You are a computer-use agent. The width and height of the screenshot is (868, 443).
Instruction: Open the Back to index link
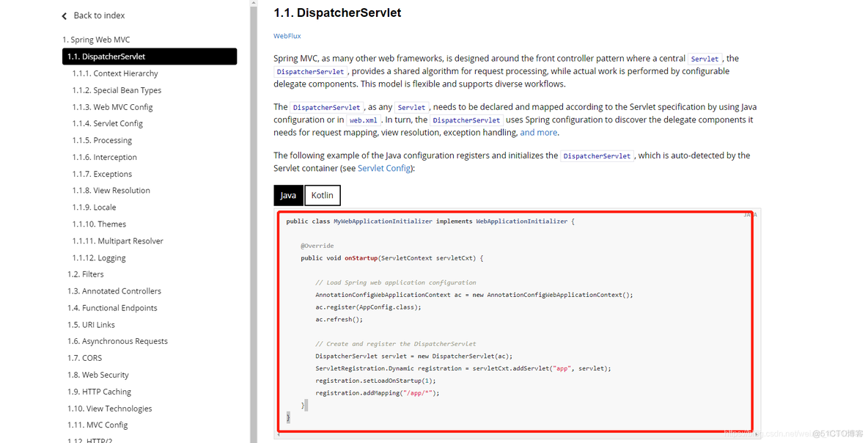(99, 15)
